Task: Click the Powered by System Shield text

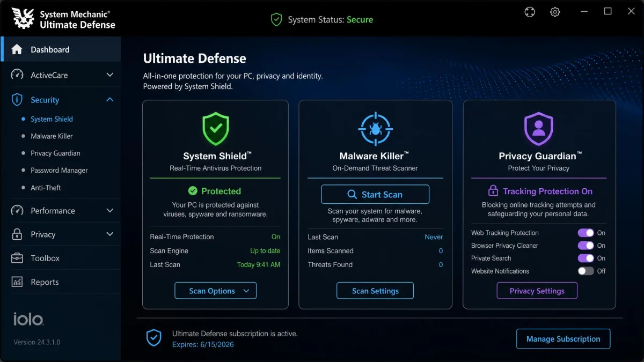Action: point(188,86)
